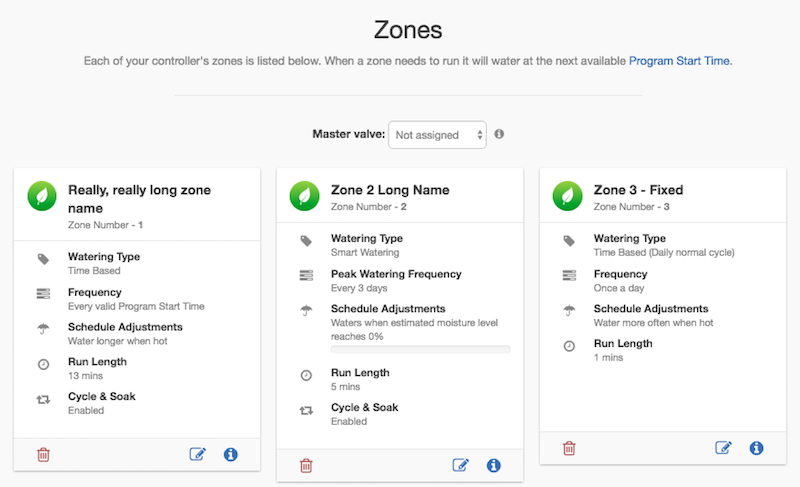
Task: Edit Zone 2 Long Name
Action: point(460,465)
